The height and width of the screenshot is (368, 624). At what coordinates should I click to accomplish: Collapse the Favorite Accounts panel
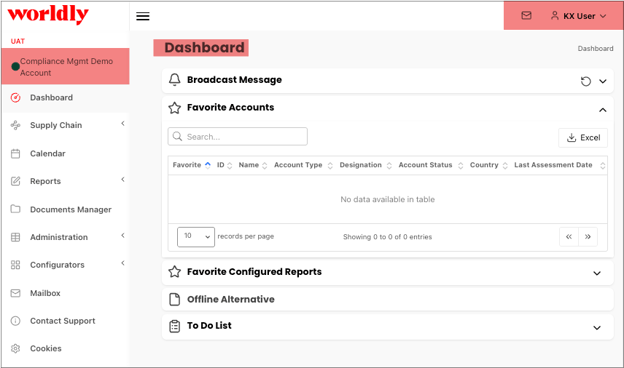(603, 110)
